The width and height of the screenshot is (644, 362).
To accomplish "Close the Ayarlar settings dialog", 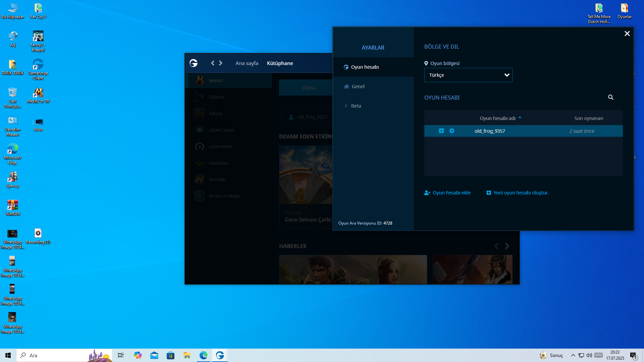I will pos(627,34).
